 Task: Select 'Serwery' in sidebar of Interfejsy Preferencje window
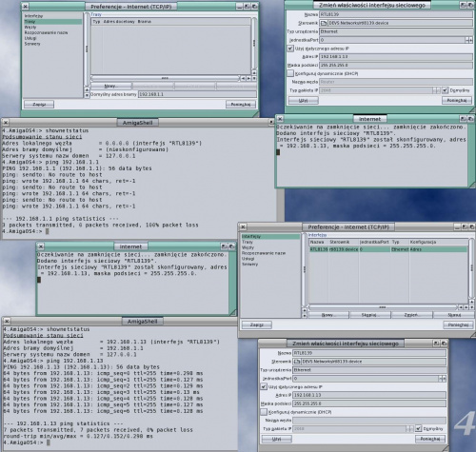[x=270, y=264]
